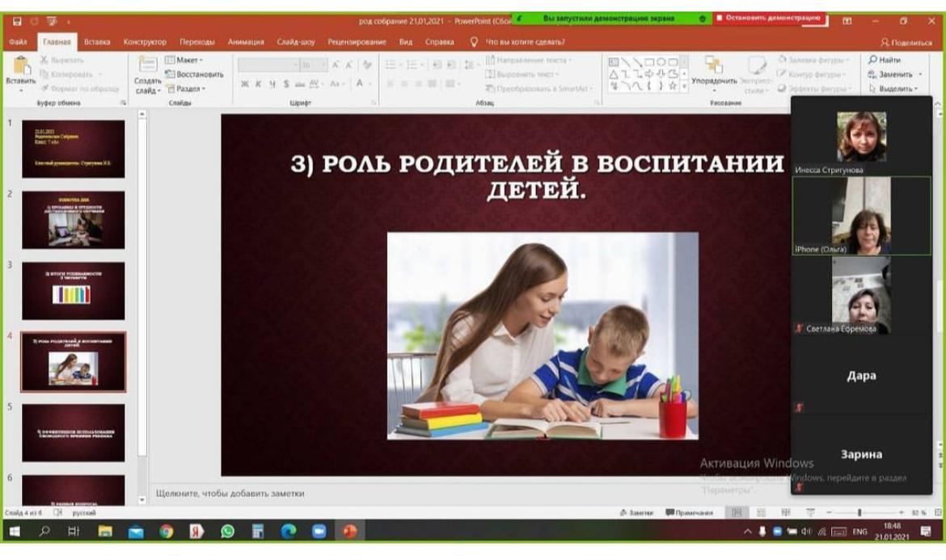This screenshot has height=560, width=946.
Task: Click the Восстановить (Reset) slide button
Action: (x=194, y=74)
